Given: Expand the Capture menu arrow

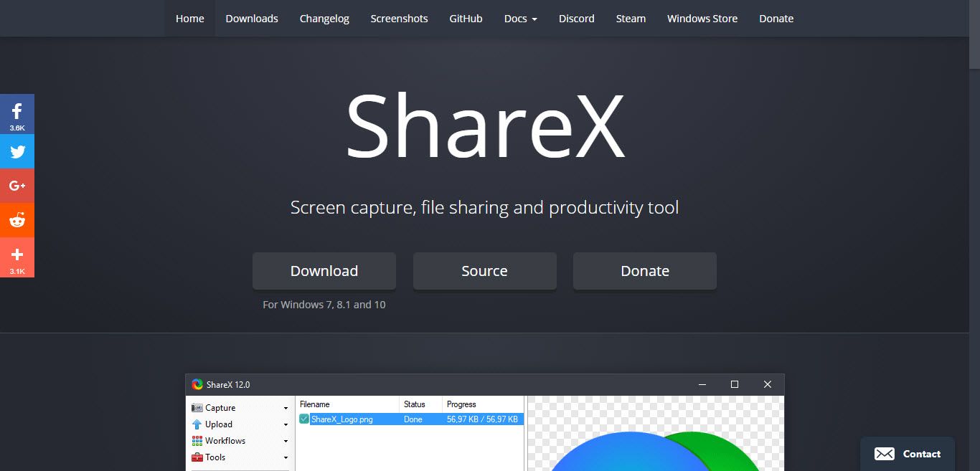Looking at the screenshot, I should click(x=286, y=409).
